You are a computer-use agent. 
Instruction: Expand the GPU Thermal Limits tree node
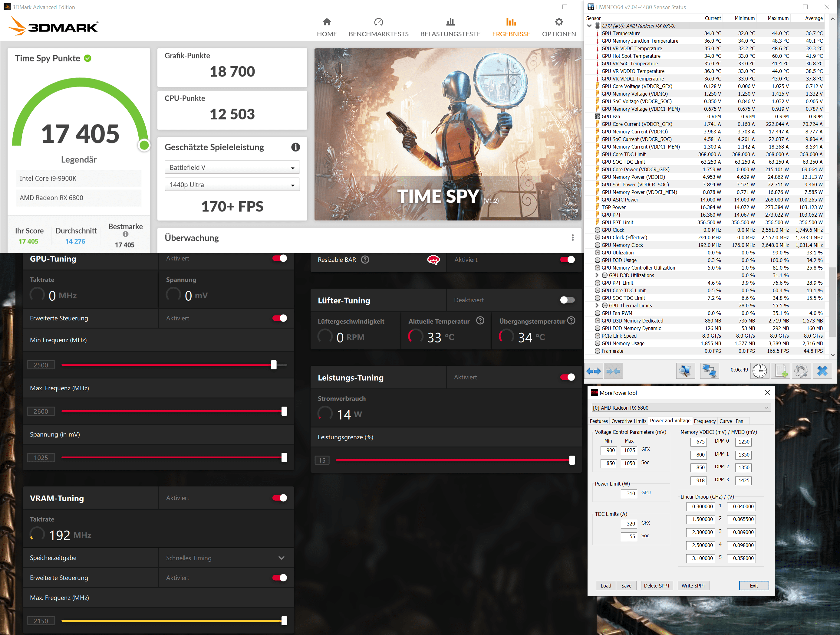pyautogui.click(x=597, y=306)
